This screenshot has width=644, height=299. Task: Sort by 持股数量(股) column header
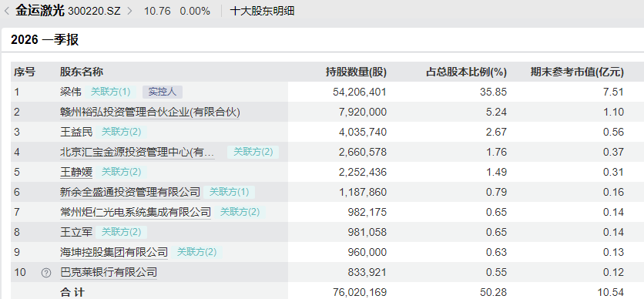point(356,72)
